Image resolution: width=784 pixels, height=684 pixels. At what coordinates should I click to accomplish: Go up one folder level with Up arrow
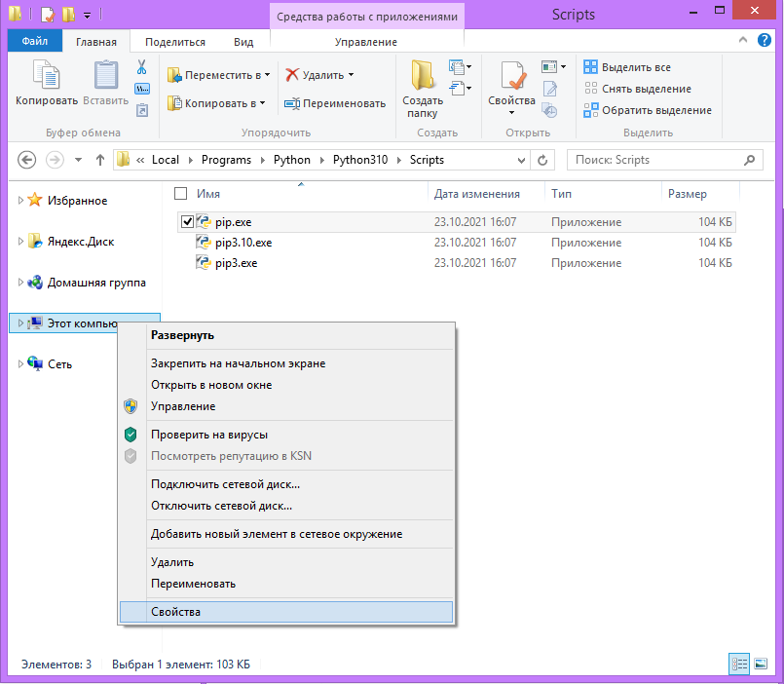pyautogui.click(x=100, y=160)
